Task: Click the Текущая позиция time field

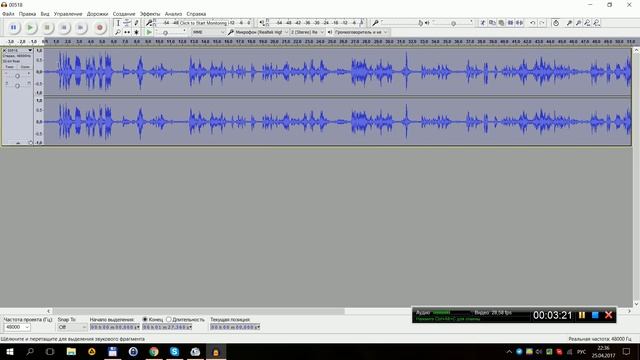Action: tap(235, 327)
